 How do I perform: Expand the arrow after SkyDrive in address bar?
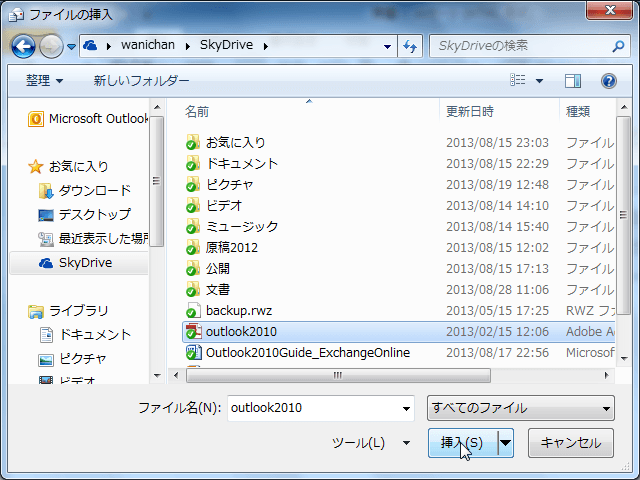click(x=266, y=46)
